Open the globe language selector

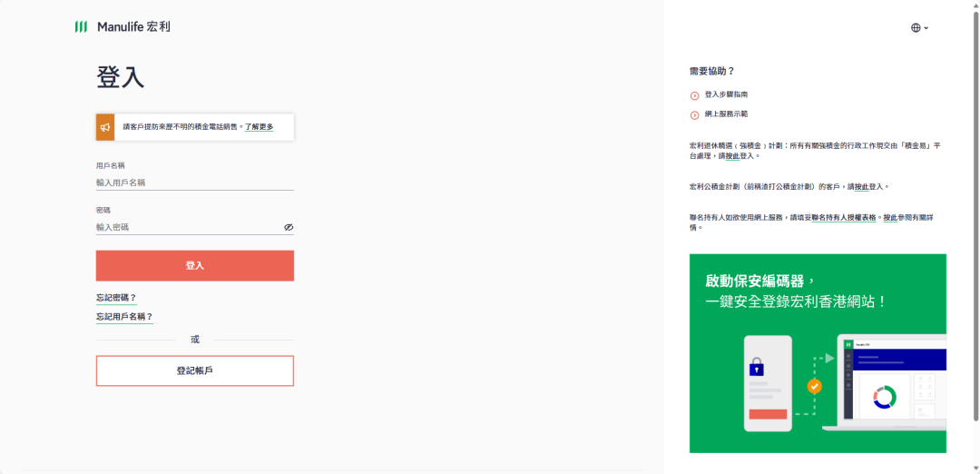916,28
